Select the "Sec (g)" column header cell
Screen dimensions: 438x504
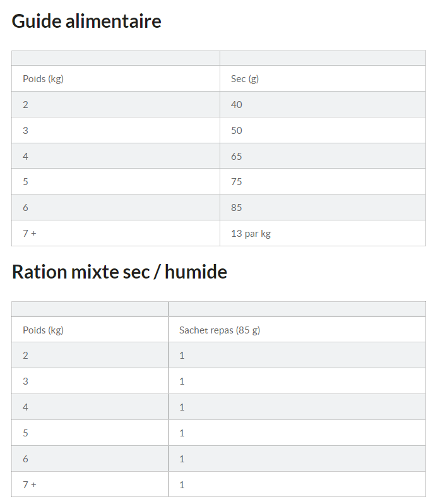(245, 79)
